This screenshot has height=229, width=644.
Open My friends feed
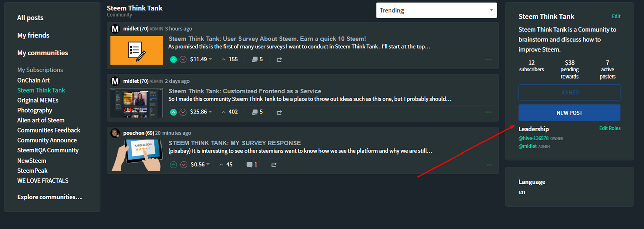[33, 35]
